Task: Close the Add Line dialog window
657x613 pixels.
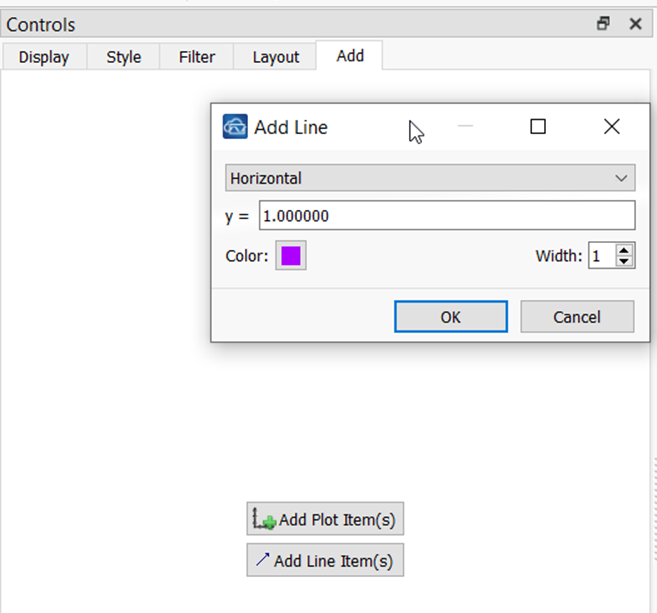Action: (612, 126)
